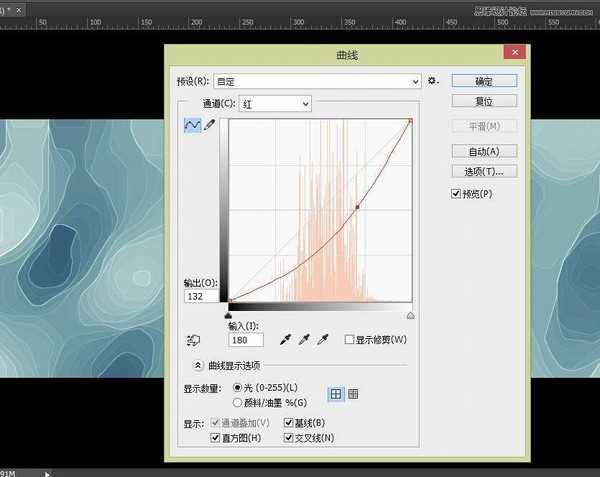
Task: Select the 颜料/油墨 %(G) radio option
Action: (x=237, y=401)
